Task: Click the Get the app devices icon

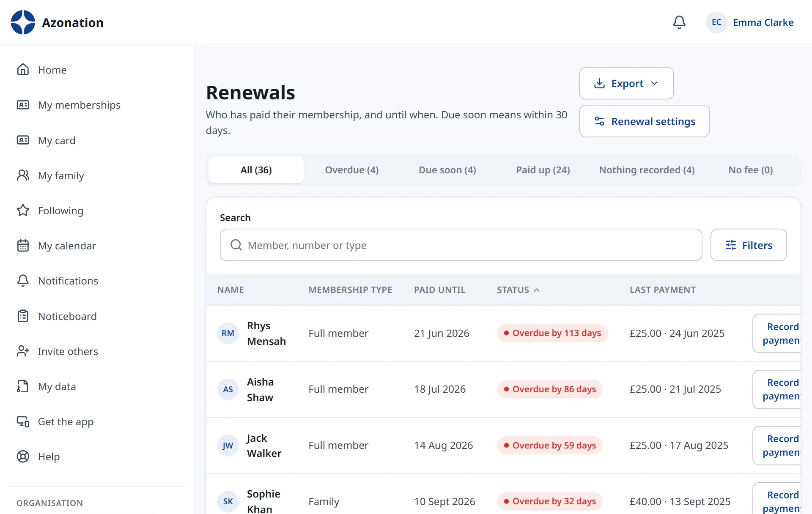Action: click(23, 421)
